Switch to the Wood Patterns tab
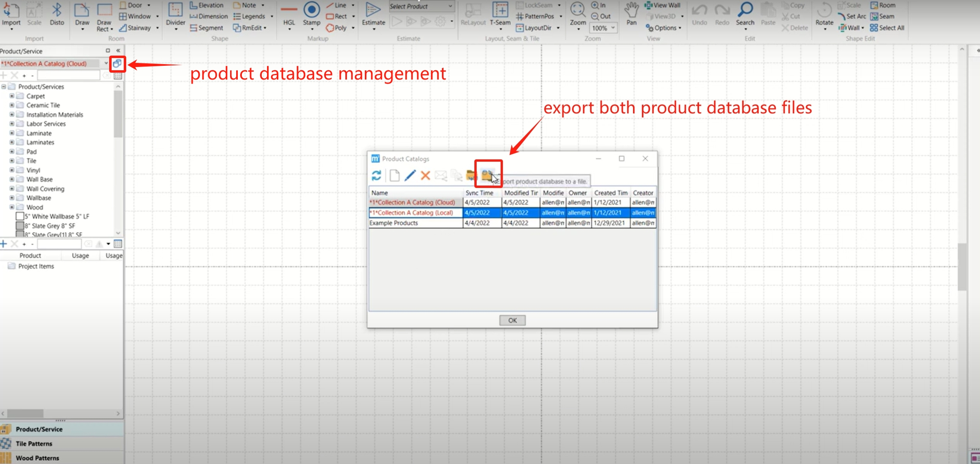The width and height of the screenshot is (980, 464). (37, 458)
